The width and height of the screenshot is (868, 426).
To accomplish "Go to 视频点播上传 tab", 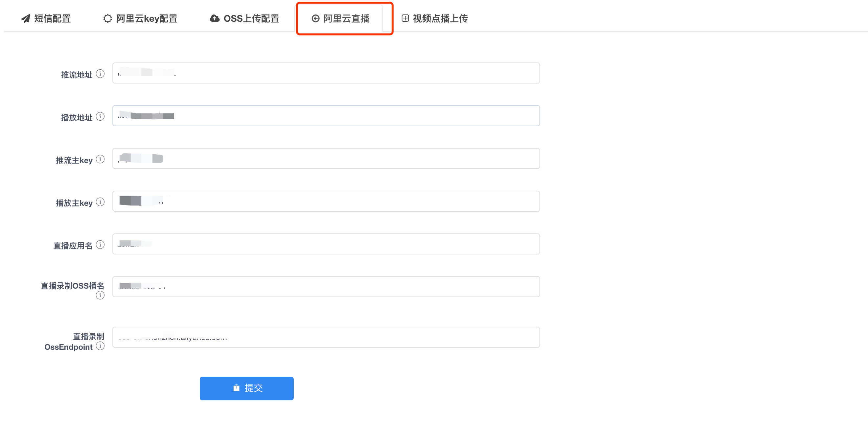I will coord(435,18).
